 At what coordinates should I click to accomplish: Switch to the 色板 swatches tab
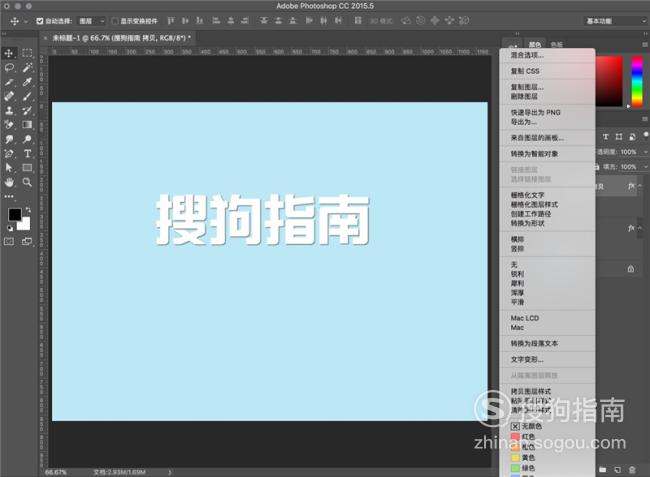pos(556,44)
